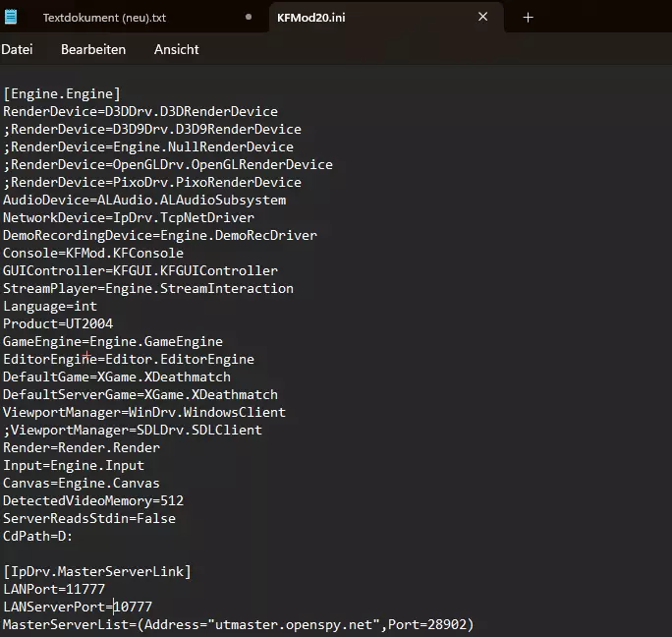This screenshot has width=672, height=637.
Task: Click Canvas=Engine.Canvas line
Action: pos(82,483)
